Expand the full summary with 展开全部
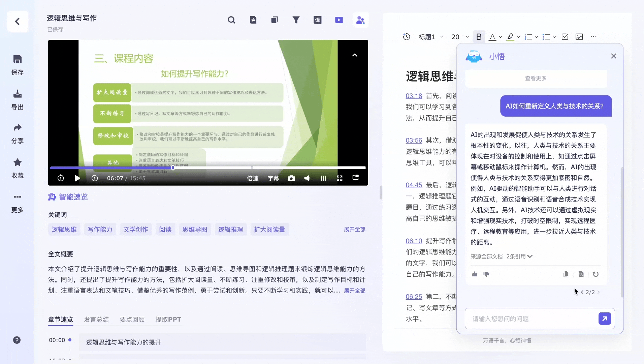Image resolution: width=644 pixels, height=364 pixels. pos(355,291)
